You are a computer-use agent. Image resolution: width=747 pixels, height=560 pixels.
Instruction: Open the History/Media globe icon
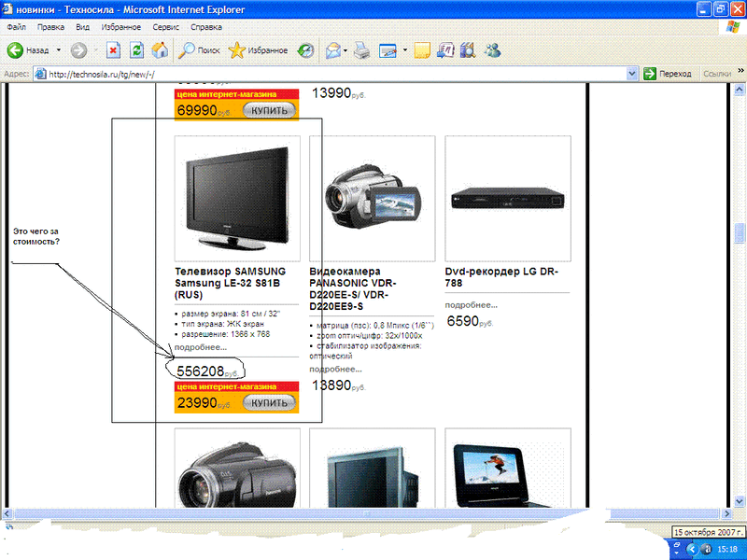click(x=305, y=50)
